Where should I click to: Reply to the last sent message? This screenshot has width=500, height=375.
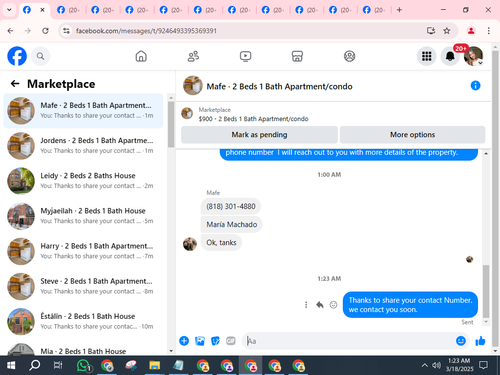point(320,305)
